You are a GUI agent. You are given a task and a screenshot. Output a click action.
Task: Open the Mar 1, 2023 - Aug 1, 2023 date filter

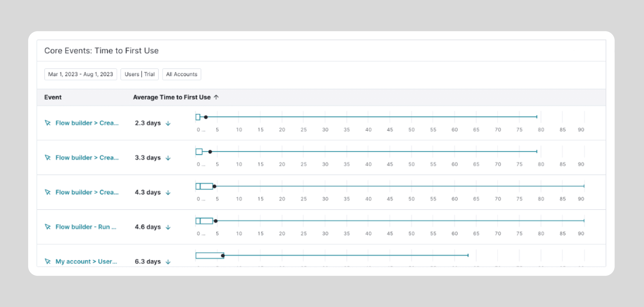[x=81, y=74]
